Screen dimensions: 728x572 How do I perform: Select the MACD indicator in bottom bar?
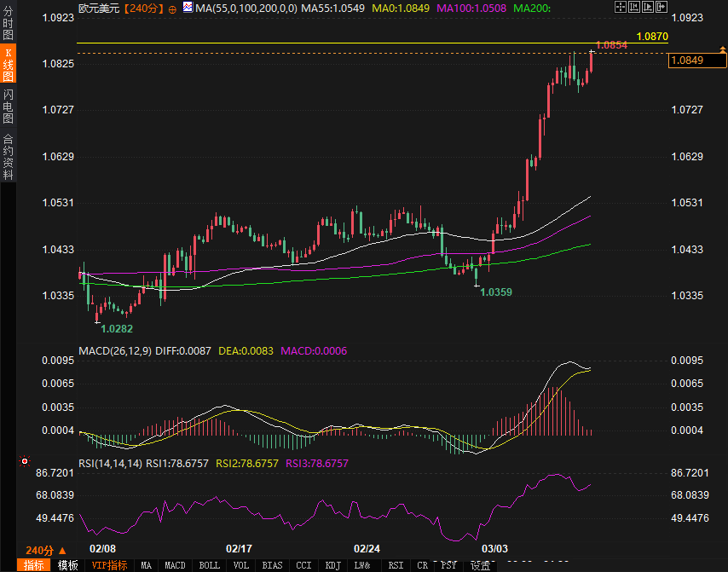(175, 565)
